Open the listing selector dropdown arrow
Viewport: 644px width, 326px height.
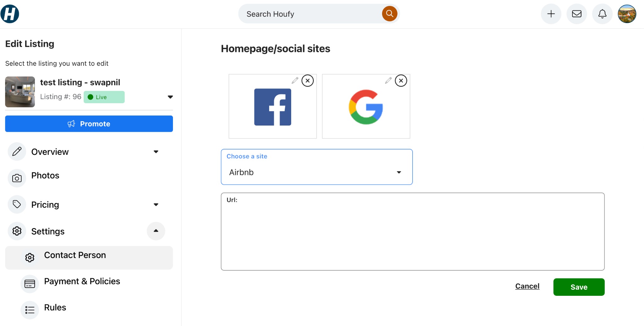coord(170,97)
